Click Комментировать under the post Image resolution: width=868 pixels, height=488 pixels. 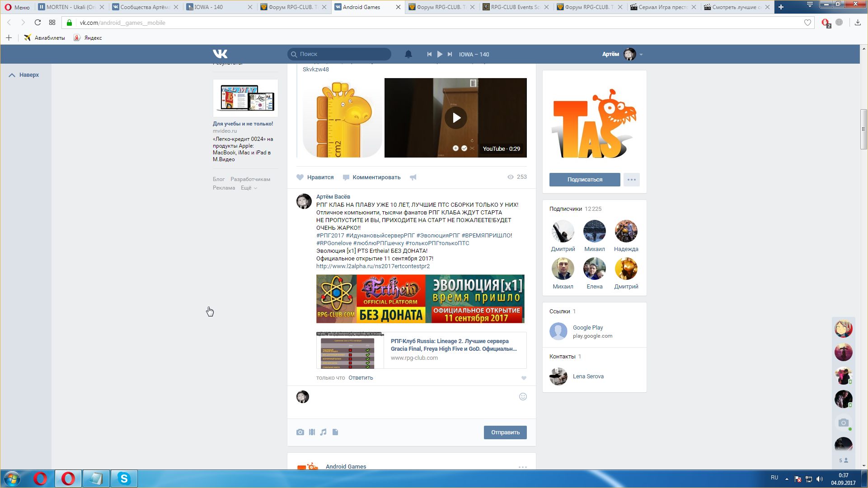[x=371, y=177]
